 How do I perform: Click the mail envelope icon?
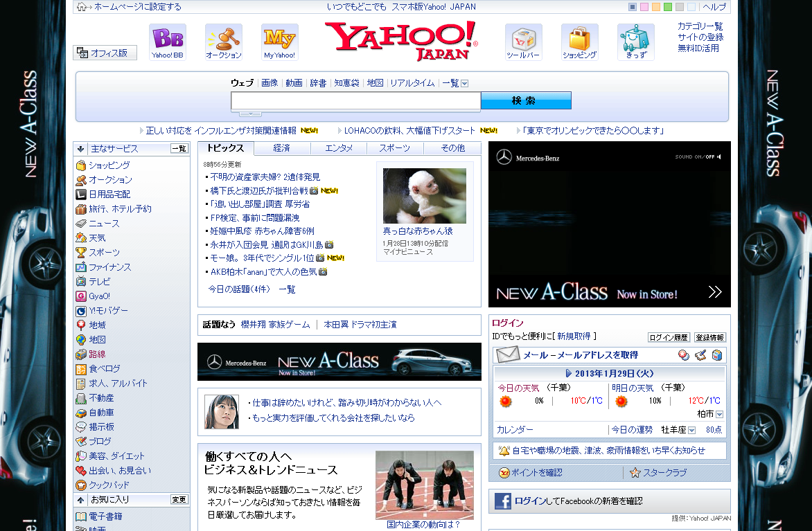tap(507, 355)
